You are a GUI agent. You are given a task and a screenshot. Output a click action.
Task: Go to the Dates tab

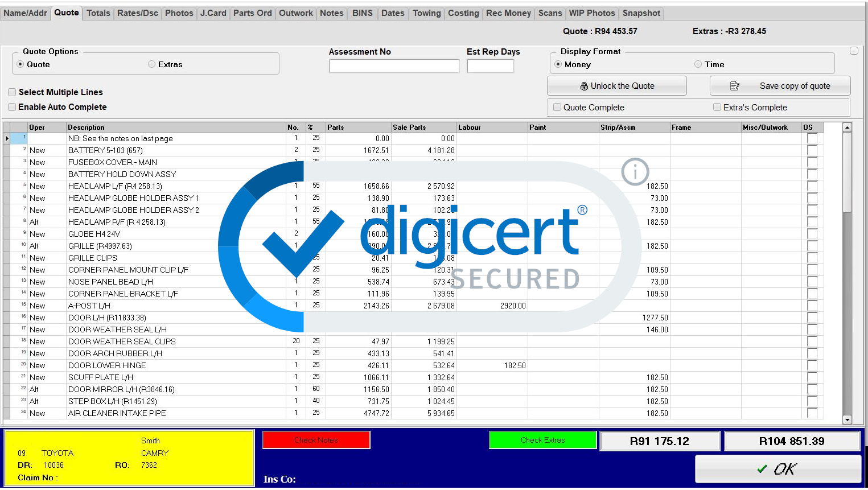(x=393, y=13)
